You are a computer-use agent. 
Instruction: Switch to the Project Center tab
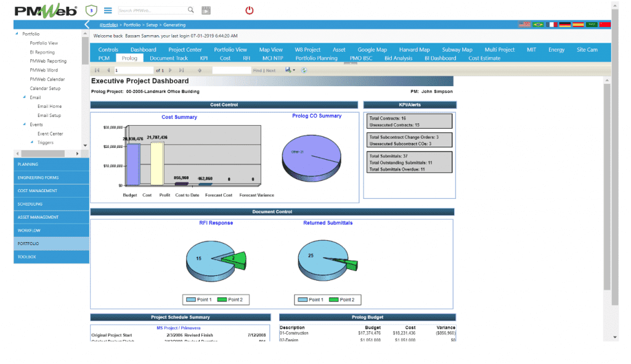click(x=185, y=49)
